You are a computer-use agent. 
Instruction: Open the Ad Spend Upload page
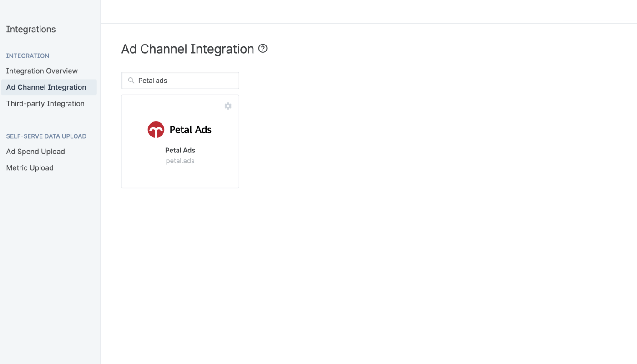point(35,152)
